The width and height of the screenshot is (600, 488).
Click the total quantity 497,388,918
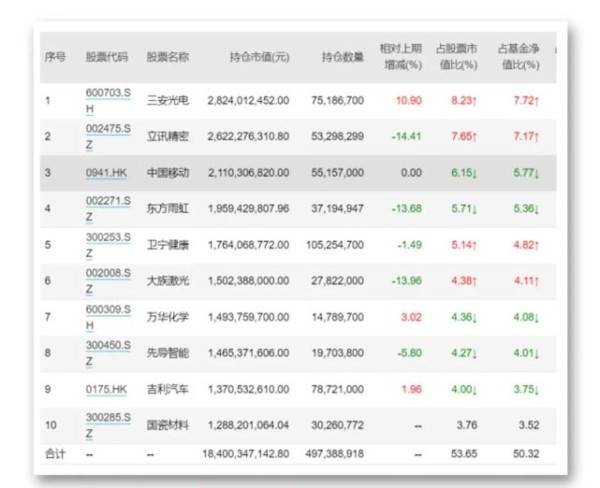(335, 454)
